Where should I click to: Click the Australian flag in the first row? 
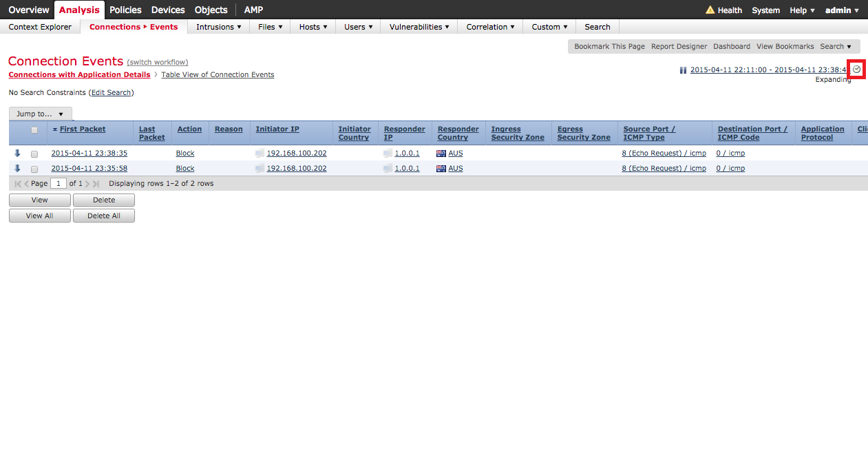pos(441,154)
